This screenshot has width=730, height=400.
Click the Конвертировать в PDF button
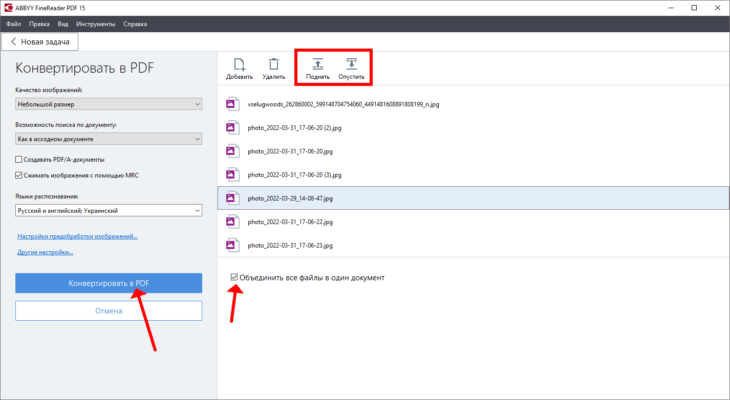[x=108, y=284]
